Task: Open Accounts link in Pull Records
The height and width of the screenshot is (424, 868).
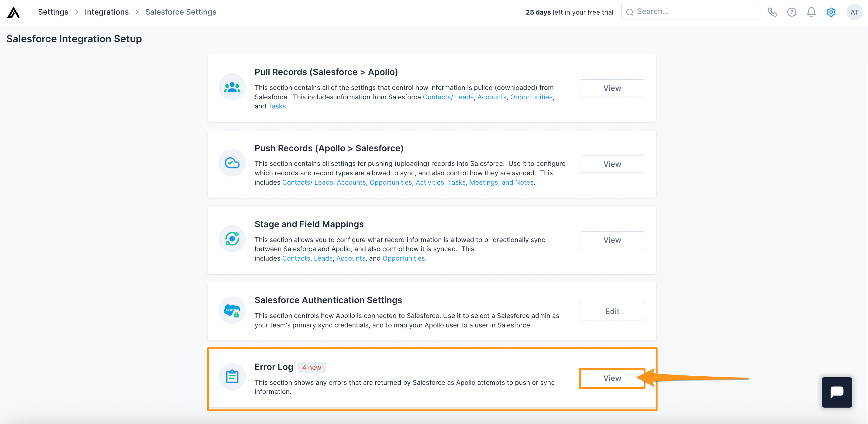Action: pos(492,97)
